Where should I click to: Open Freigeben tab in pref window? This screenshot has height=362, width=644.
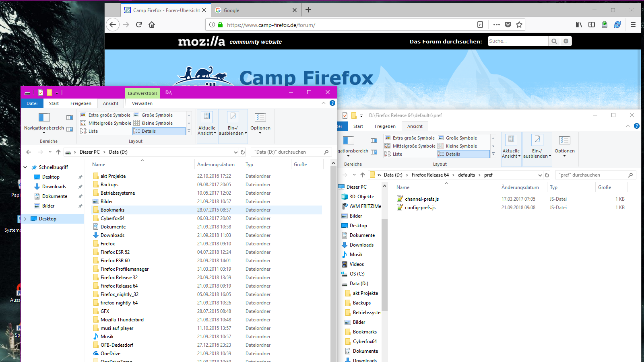[385, 126]
